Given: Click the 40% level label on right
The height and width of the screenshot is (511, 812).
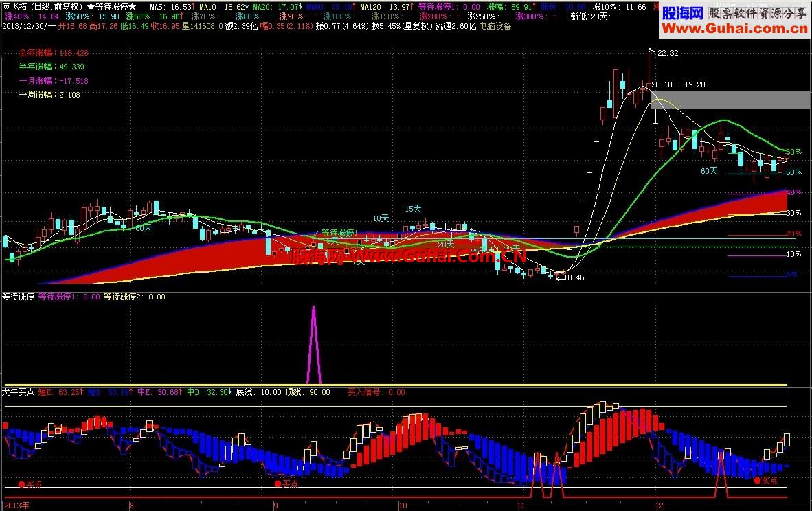Looking at the screenshot, I should click(x=793, y=192).
